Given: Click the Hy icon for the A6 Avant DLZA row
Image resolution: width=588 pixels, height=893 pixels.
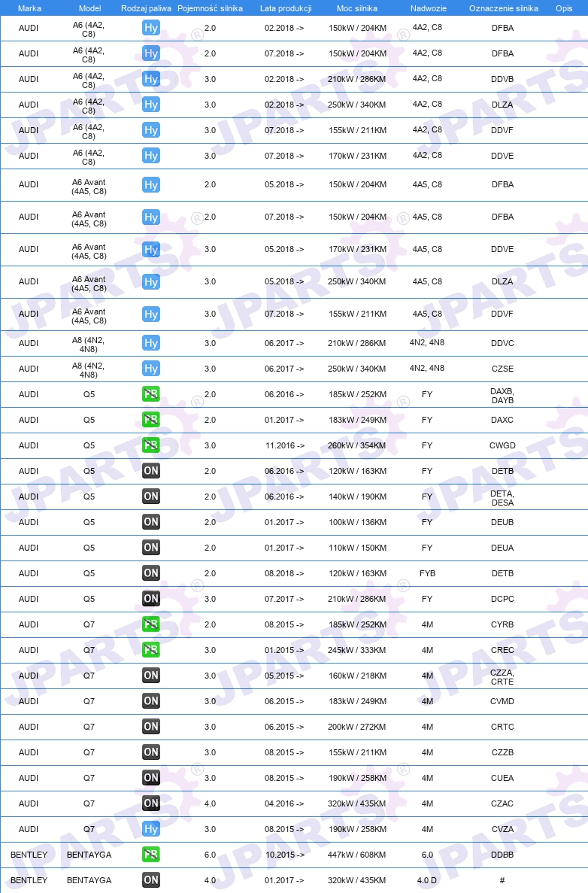Looking at the screenshot, I should 151,282.
